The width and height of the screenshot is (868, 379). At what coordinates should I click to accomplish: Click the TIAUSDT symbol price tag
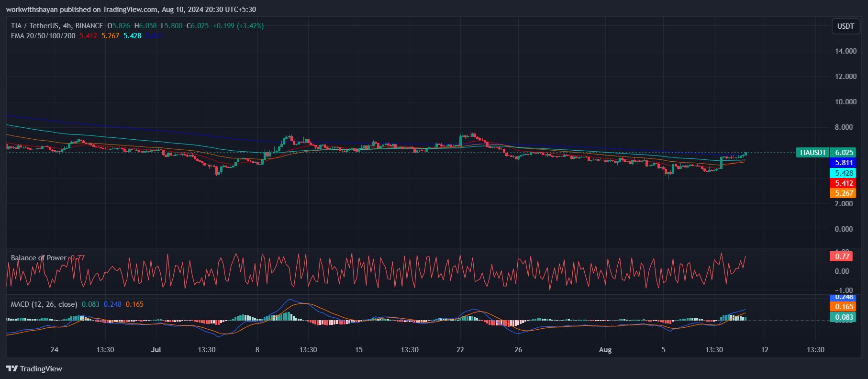(812, 153)
